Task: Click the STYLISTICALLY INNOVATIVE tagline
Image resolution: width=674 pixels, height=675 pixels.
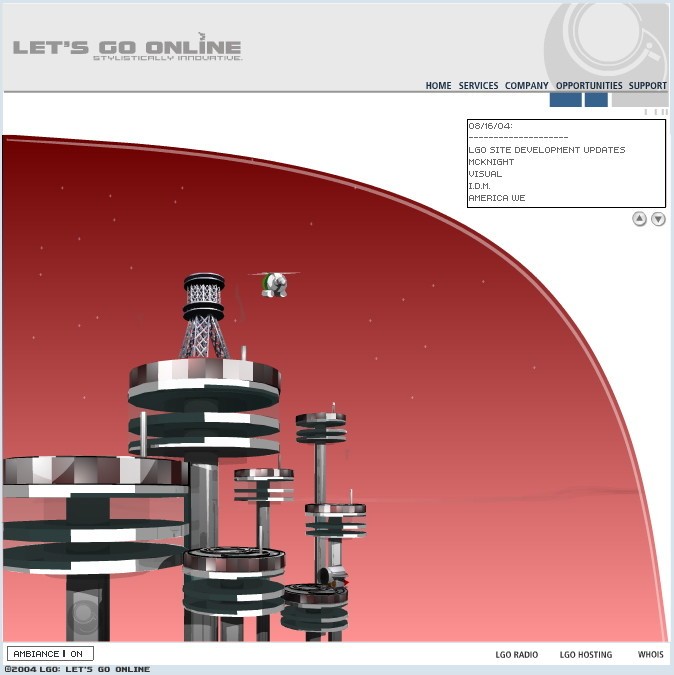Action: click(168, 58)
